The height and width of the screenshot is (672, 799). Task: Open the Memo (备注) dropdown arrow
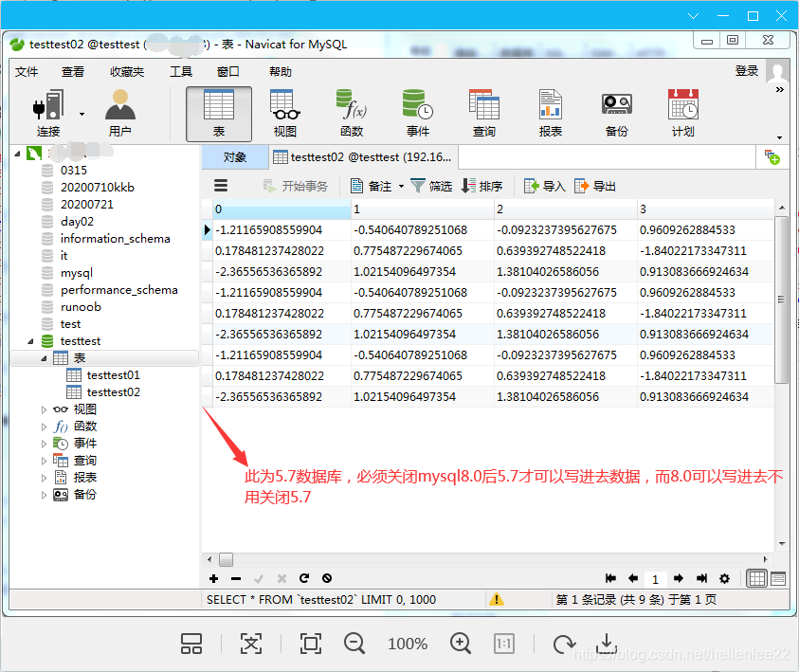coord(402,187)
